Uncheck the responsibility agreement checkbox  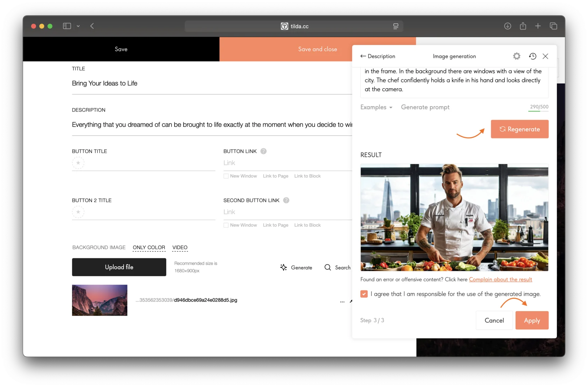[364, 294]
